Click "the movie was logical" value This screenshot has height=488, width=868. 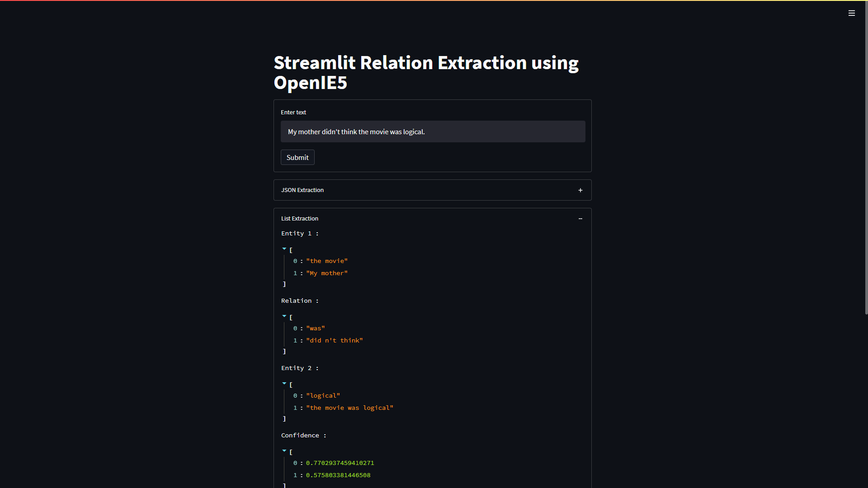[350, 408]
